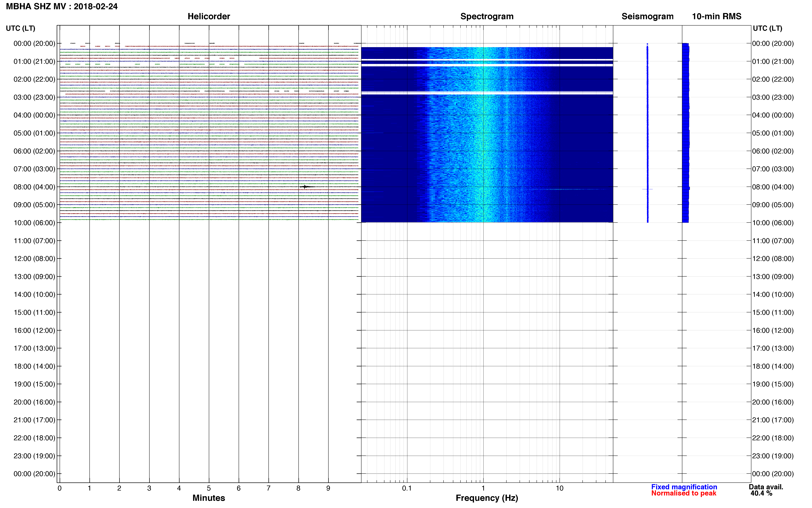
Task: Click the '10-min RMS' panel heading
Action: click(x=717, y=16)
